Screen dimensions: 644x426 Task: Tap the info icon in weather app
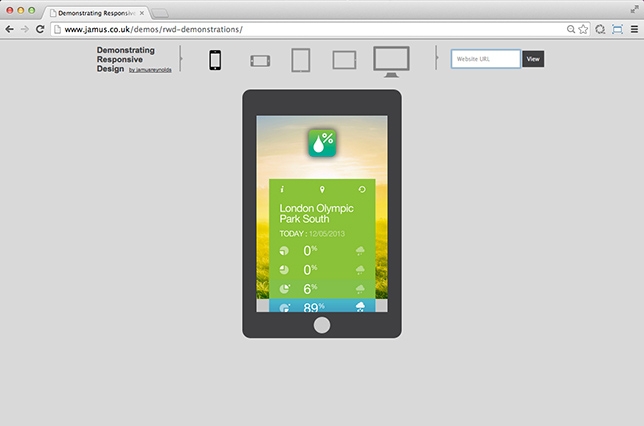pos(282,188)
